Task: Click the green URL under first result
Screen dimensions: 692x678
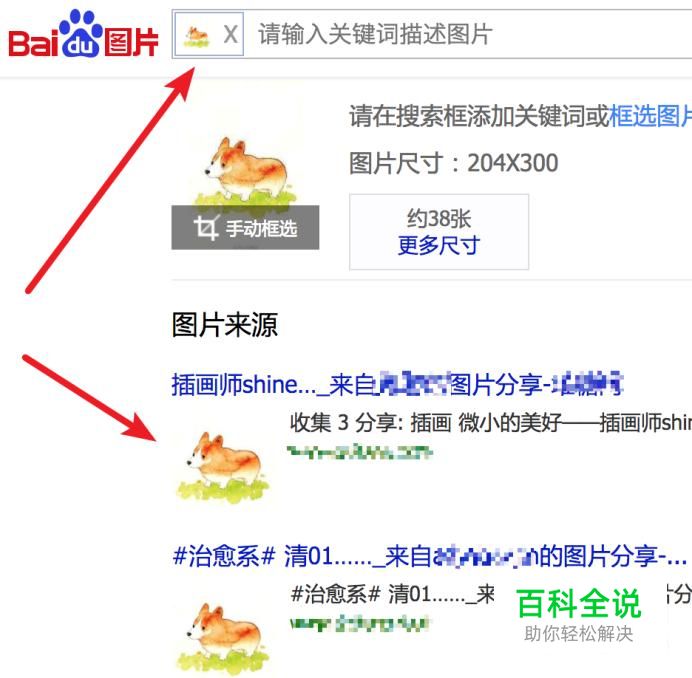Action: click(x=360, y=452)
